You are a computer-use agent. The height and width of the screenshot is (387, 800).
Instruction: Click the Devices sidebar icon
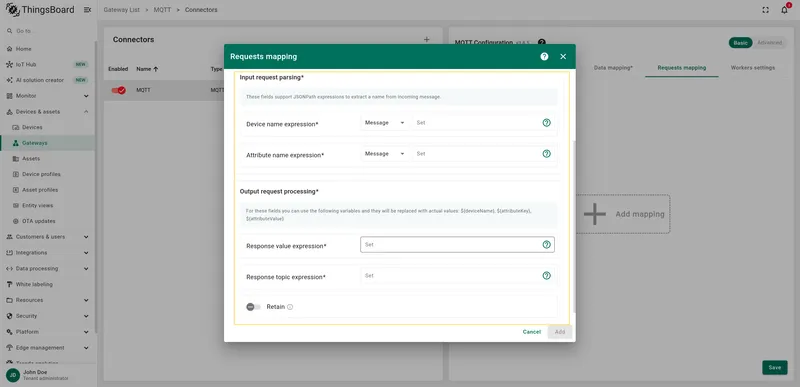15,127
